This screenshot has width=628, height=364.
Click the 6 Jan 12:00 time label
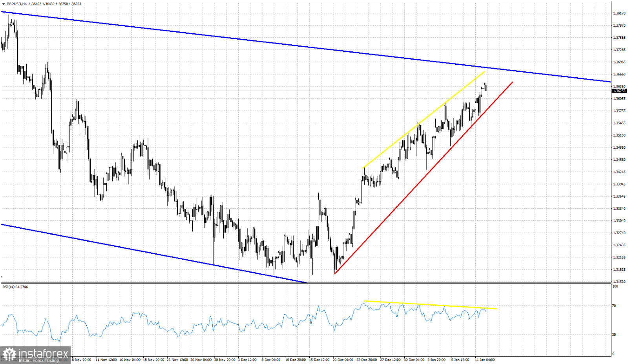[x=460, y=360]
